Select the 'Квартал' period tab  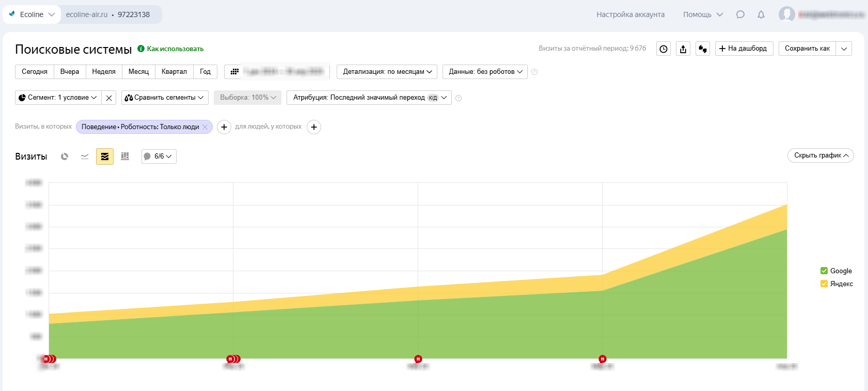click(174, 72)
